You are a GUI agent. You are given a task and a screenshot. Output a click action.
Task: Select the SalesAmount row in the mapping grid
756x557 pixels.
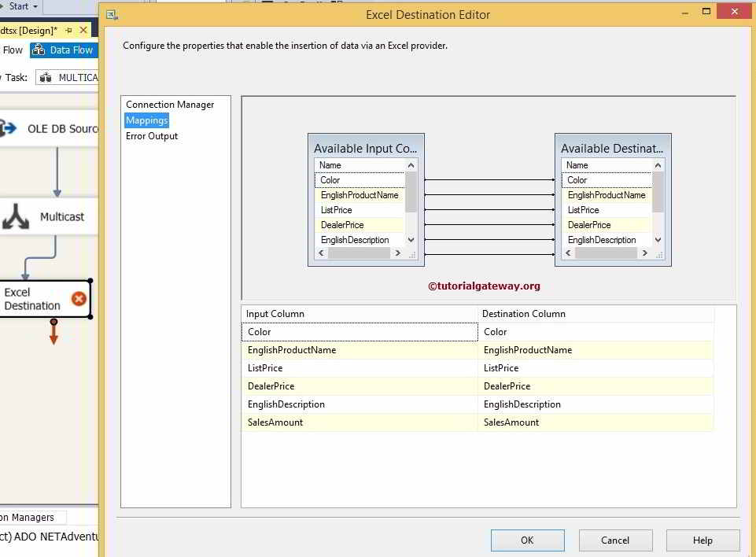(x=359, y=422)
